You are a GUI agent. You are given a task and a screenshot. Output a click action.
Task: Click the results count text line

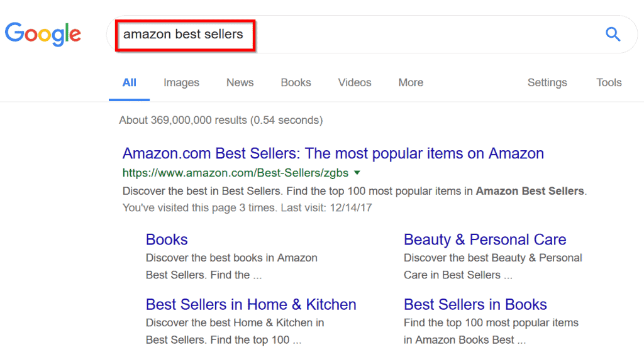pos(221,120)
